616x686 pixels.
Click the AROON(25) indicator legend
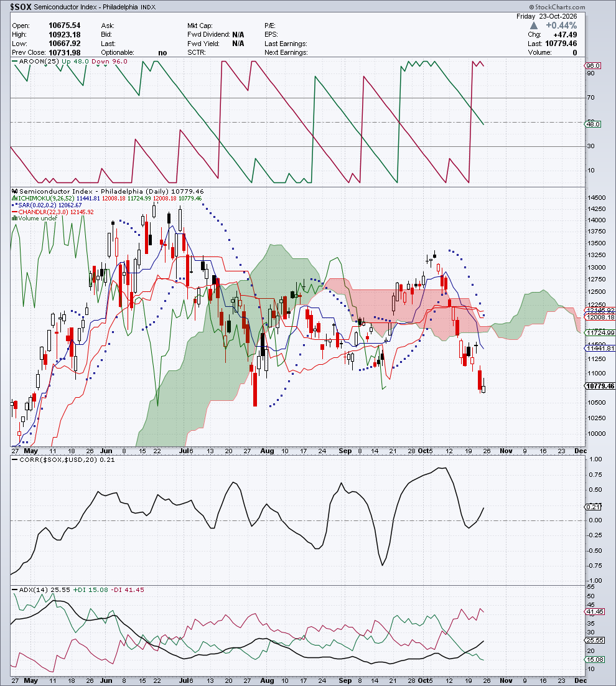[x=39, y=61]
